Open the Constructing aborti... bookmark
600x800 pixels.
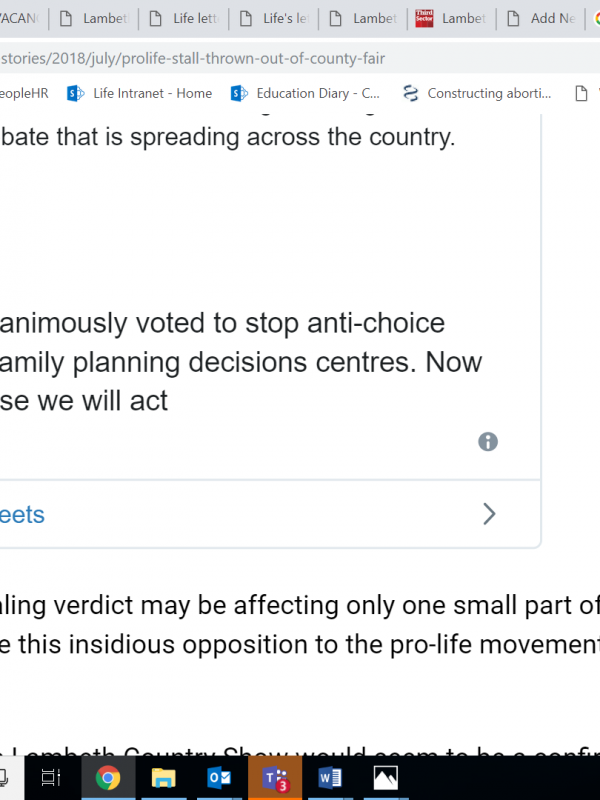(x=478, y=93)
